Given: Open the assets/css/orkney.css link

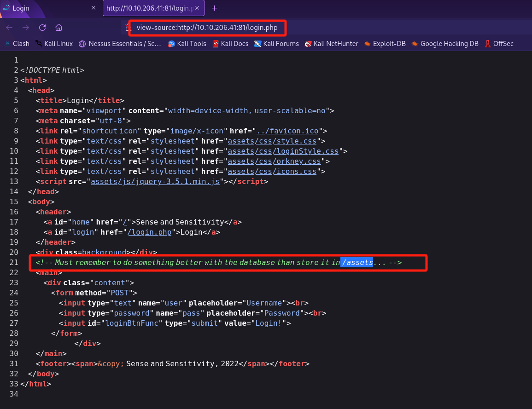Looking at the screenshot, I should (x=273, y=161).
